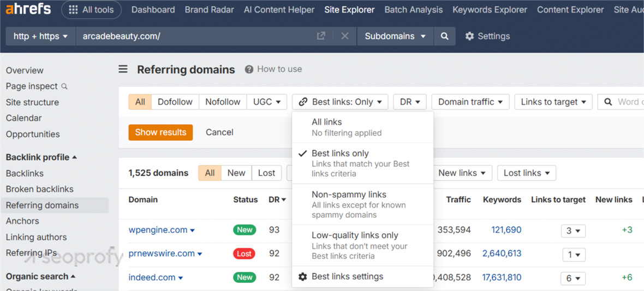Screen dimensions: 644x291
Task: Open Opportunities in the sidebar
Action: point(33,135)
